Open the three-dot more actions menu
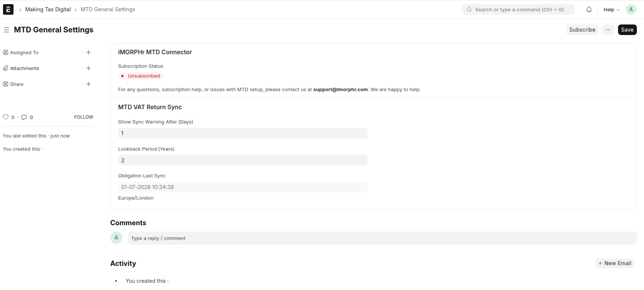This screenshot has width=644, height=290. [x=608, y=30]
